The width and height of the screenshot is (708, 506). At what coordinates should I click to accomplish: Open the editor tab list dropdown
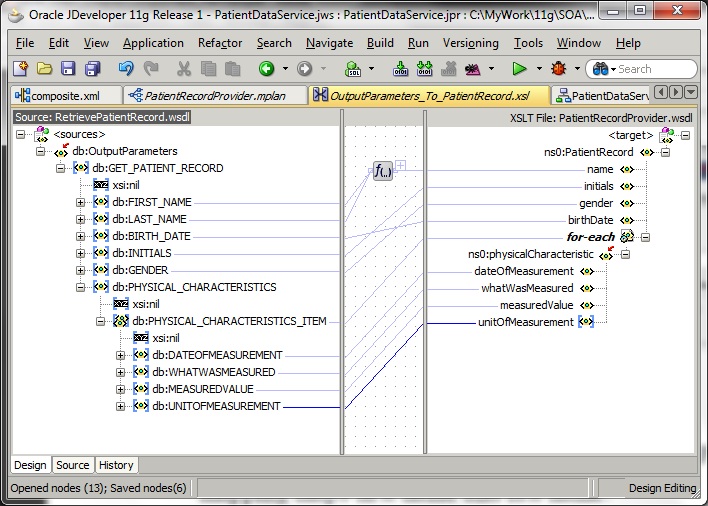coord(690,93)
